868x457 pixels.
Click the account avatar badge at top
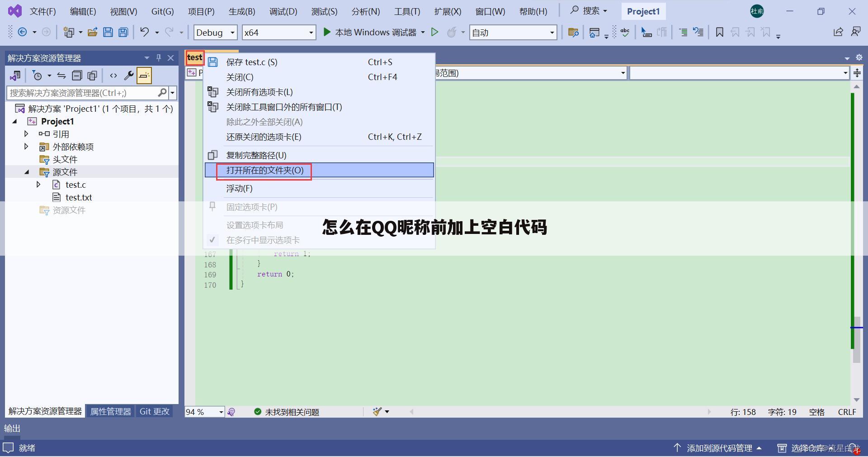tap(757, 11)
